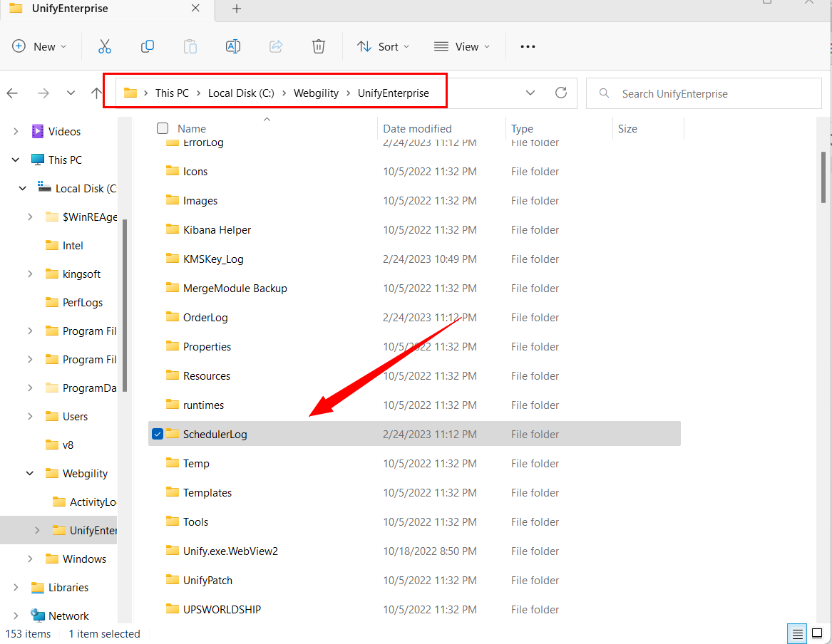Image resolution: width=832 pixels, height=644 pixels.
Task: Open the View dropdown
Action: pyautogui.click(x=462, y=46)
